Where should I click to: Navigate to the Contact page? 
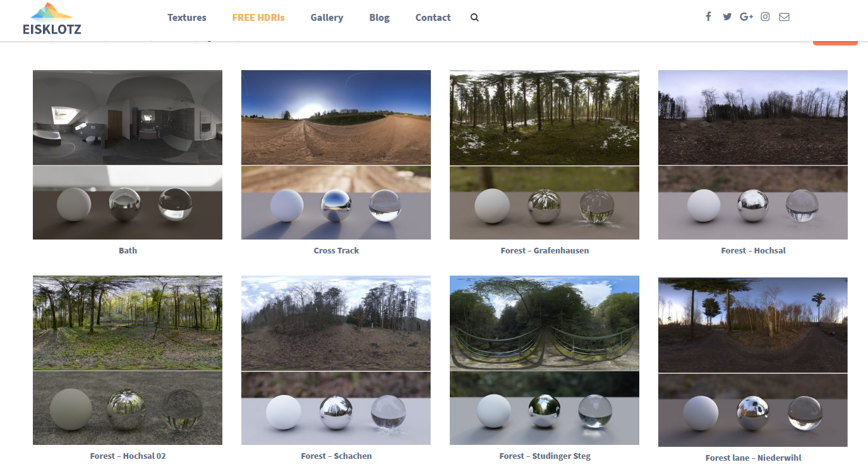click(x=433, y=18)
